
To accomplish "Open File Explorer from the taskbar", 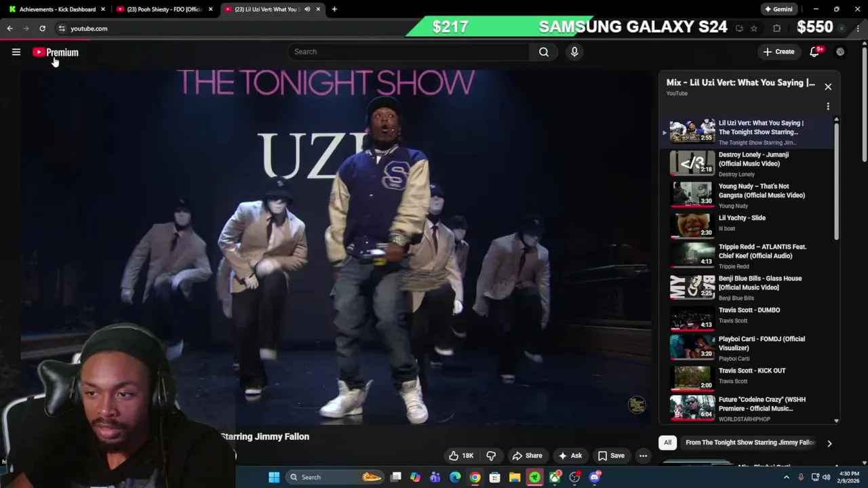I will pos(515,477).
